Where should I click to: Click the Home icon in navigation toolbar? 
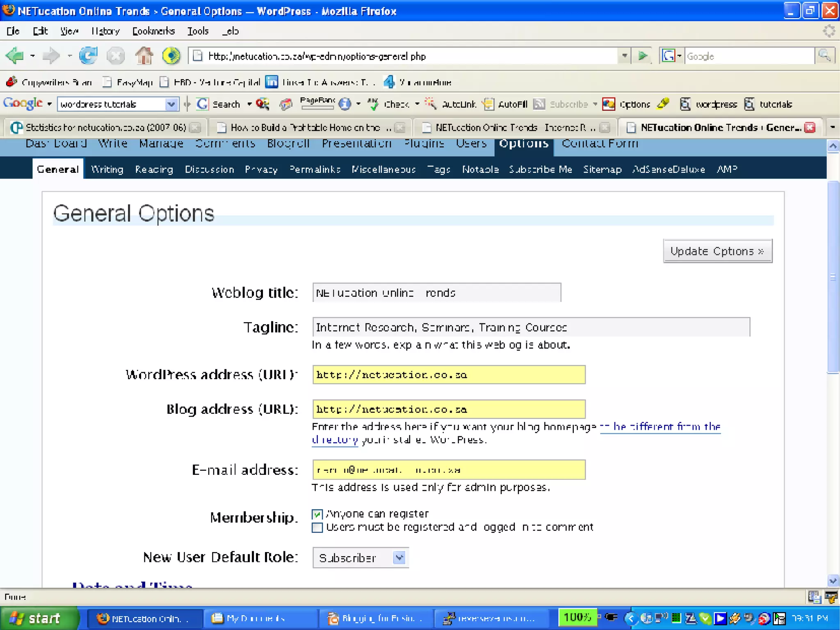click(144, 56)
